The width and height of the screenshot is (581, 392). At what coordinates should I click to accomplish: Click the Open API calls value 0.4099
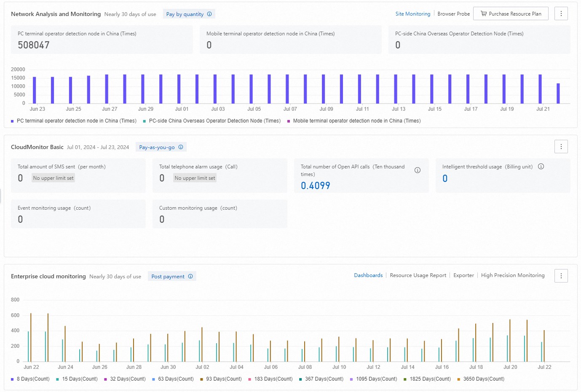(x=315, y=186)
